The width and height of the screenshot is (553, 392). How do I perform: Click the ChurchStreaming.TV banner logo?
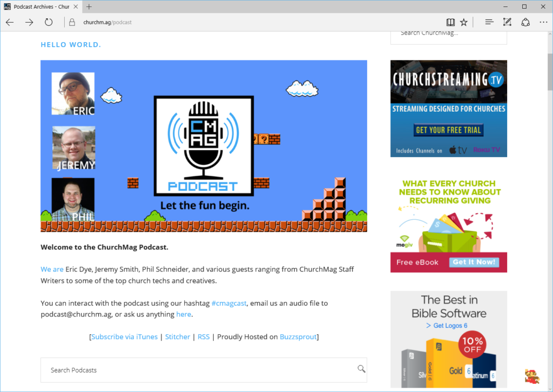click(x=448, y=80)
